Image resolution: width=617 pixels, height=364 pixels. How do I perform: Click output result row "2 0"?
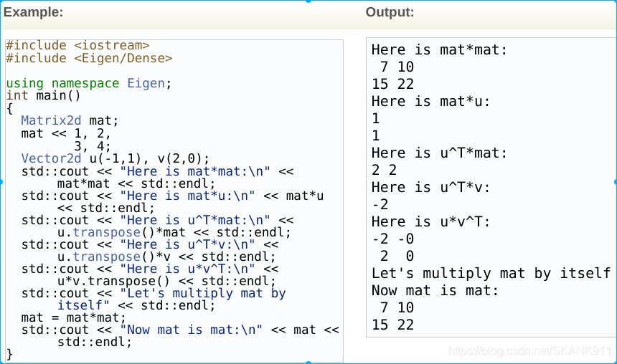tap(397, 257)
